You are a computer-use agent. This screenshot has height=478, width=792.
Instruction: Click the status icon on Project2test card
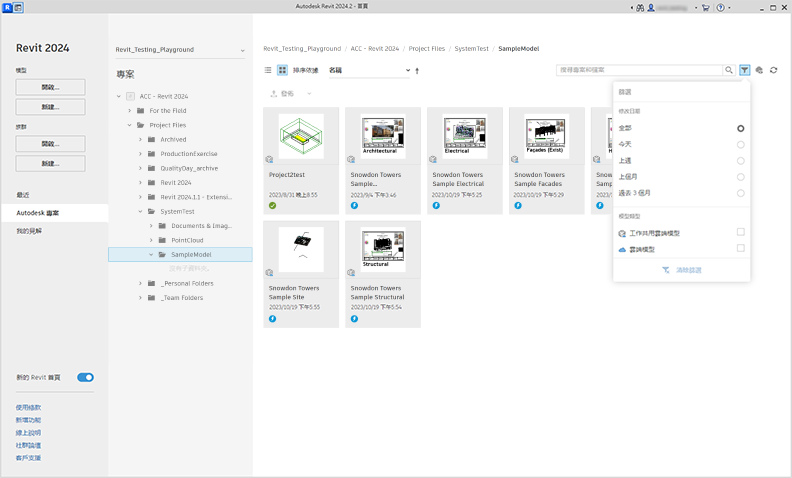273,206
